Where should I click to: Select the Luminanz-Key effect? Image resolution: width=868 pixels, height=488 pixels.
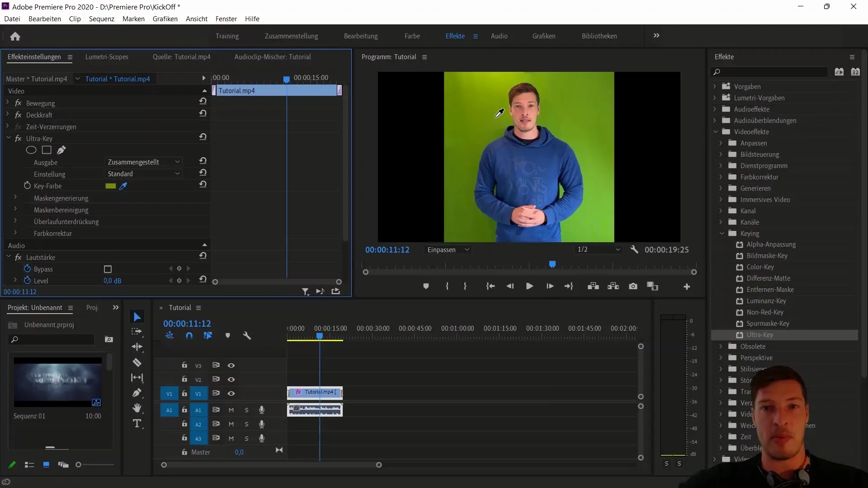click(766, 301)
